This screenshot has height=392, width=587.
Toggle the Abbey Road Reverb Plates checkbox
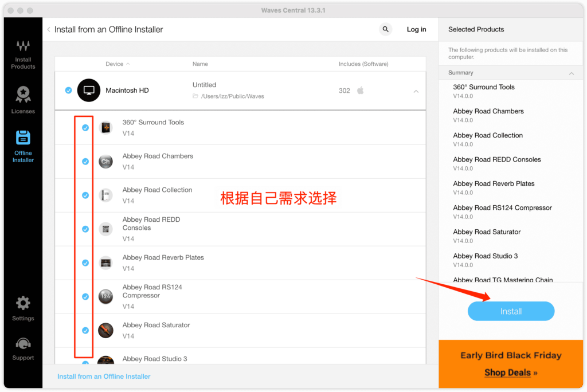coord(85,263)
